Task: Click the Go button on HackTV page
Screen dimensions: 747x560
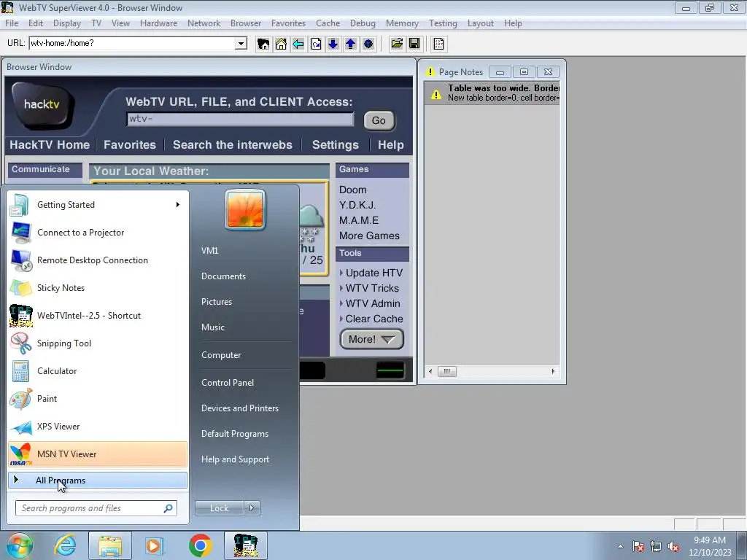Action: (x=379, y=120)
